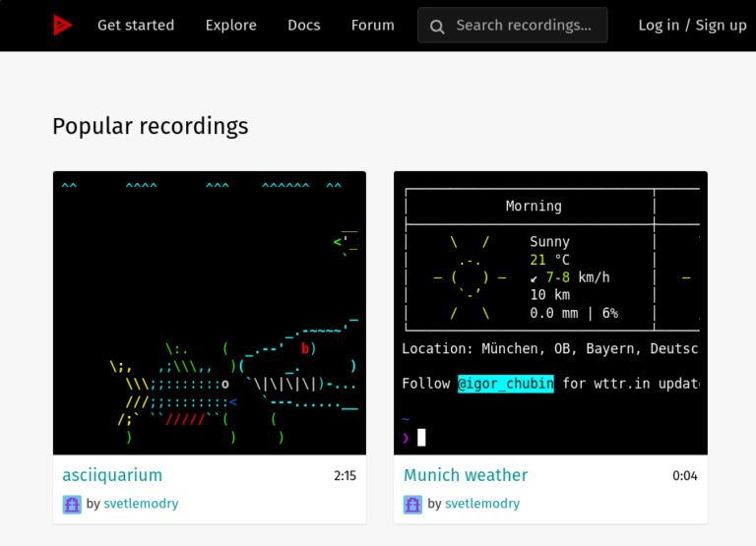
Task: Click the 2:15 duration on asciiquarium
Action: [x=345, y=476]
